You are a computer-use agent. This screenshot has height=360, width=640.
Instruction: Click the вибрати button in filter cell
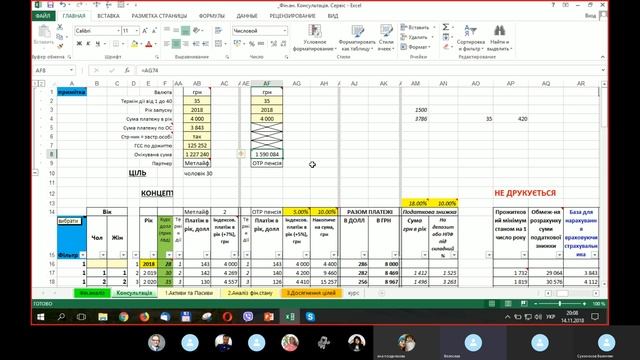[x=69, y=221]
